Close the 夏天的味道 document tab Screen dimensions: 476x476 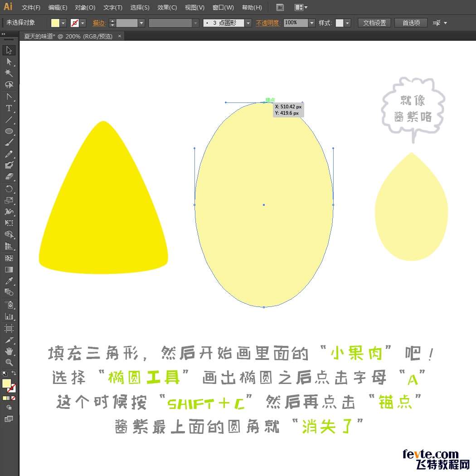click(120, 36)
